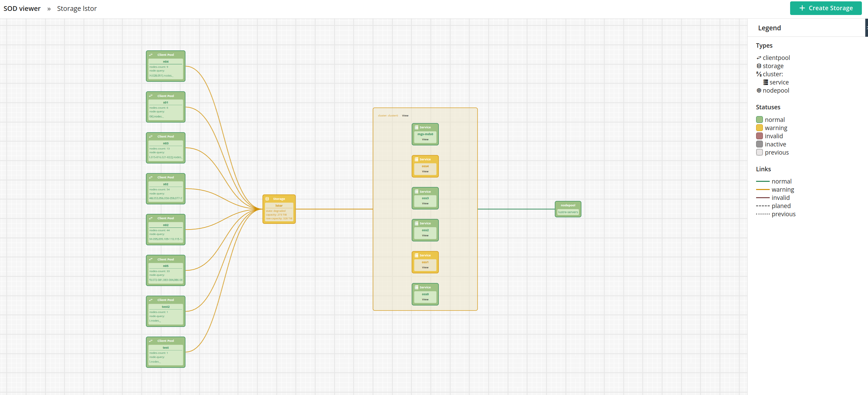The image size is (868, 395).
Task: Open View link for cluster0
Action: click(x=405, y=116)
